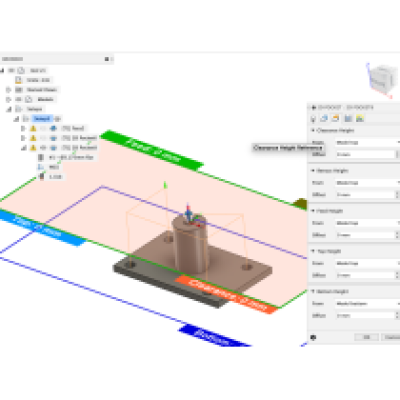Click the first operation's warning icon
This screenshot has height=400, width=400.
(x=33, y=128)
